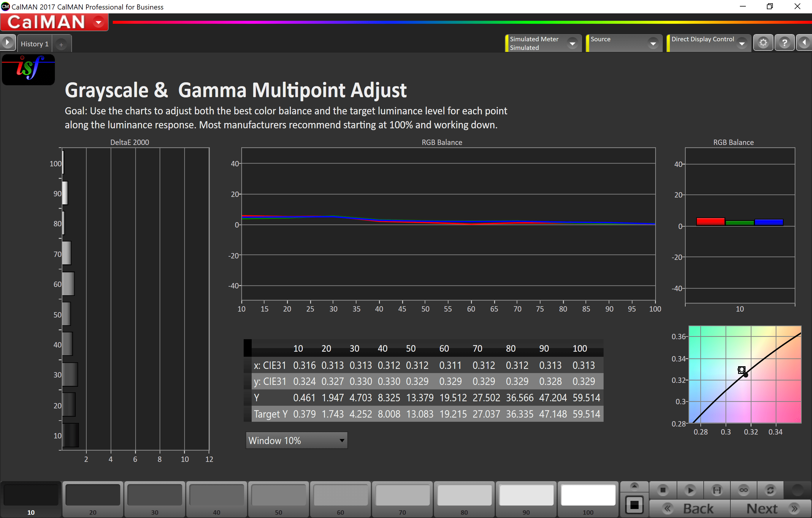Collapse right panel with arrow icon

coord(804,43)
